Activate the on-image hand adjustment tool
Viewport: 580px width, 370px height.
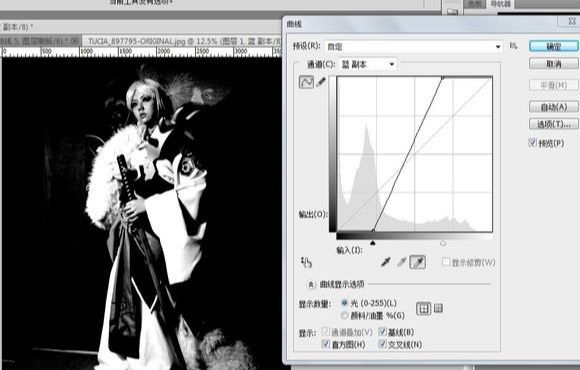(x=306, y=262)
